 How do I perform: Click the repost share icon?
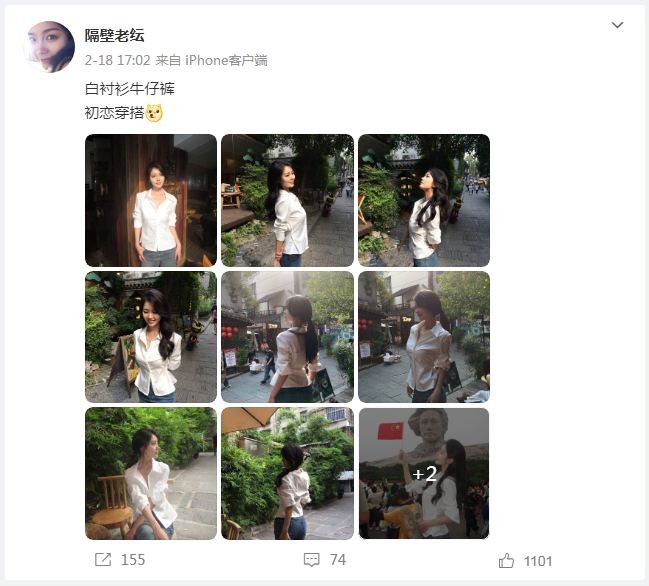pyautogui.click(x=103, y=560)
